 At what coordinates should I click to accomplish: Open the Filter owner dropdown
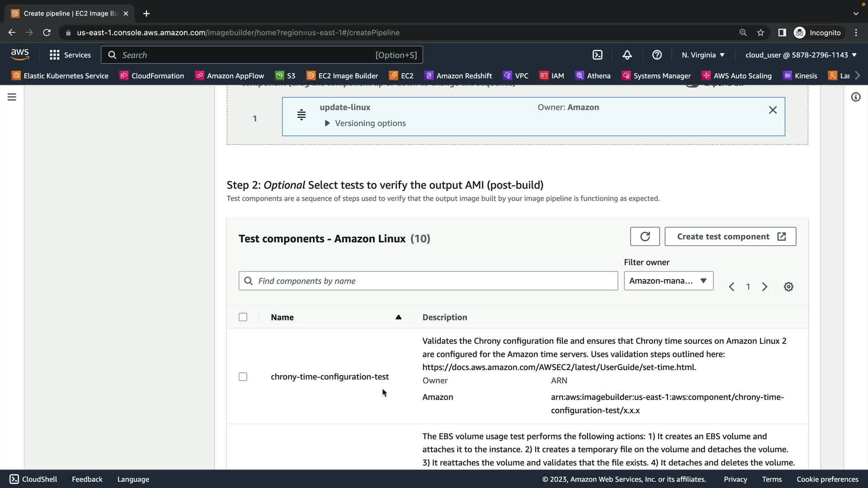(x=668, y=281)
